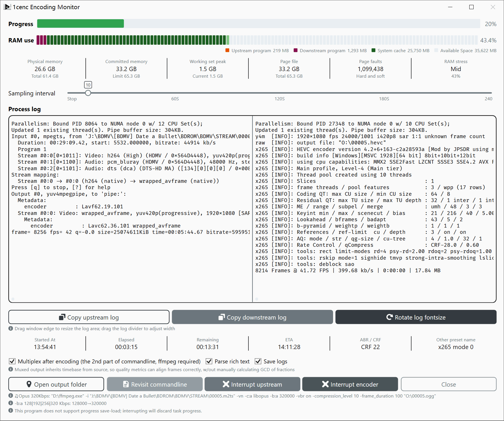This screenshot has height=421, width=504.
Task: Click the x265 mode 0 preset name
Action: tap(456, 347)
